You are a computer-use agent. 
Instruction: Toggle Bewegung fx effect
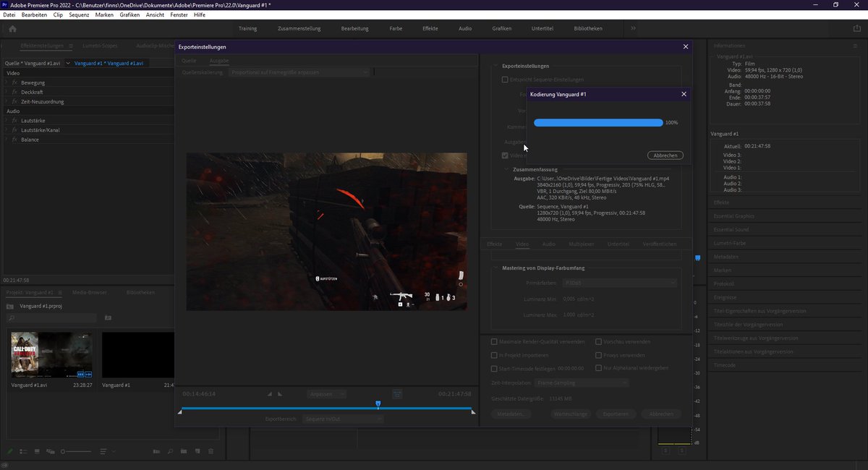coord(14,83)
